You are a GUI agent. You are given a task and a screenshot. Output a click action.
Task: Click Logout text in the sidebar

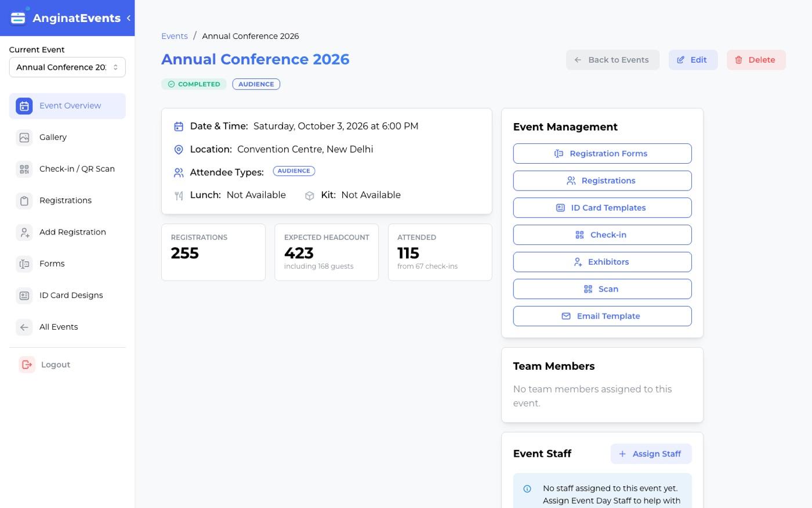[x=56, y=365]
